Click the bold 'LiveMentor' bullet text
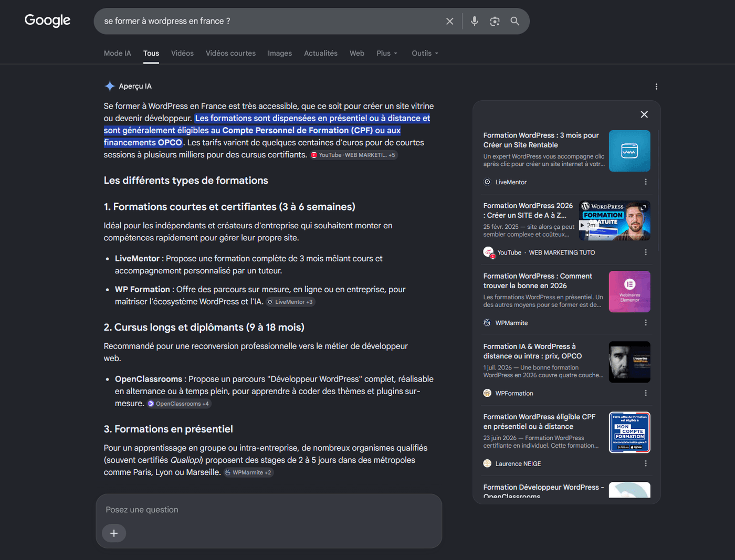The image size is (735, 560). (x=137, y=258)
